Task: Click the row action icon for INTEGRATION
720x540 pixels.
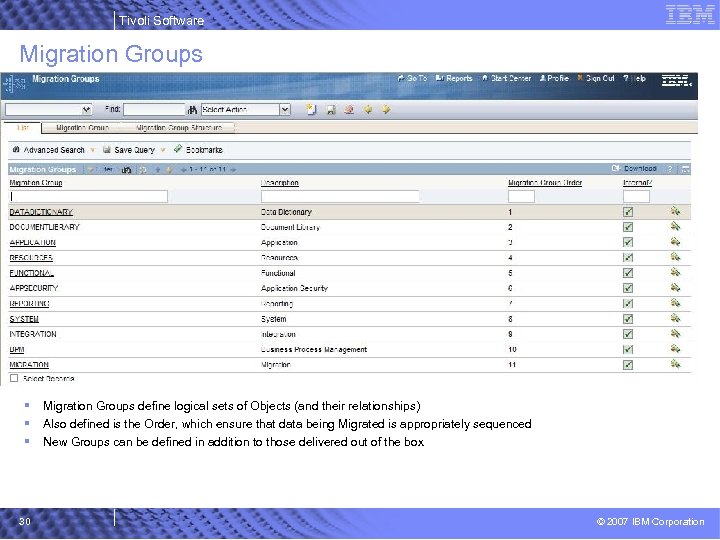Action: [x=675, y=333]
